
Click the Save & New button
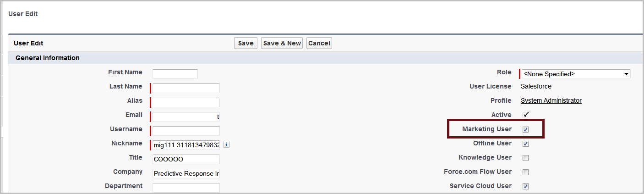tap(282, 43)
